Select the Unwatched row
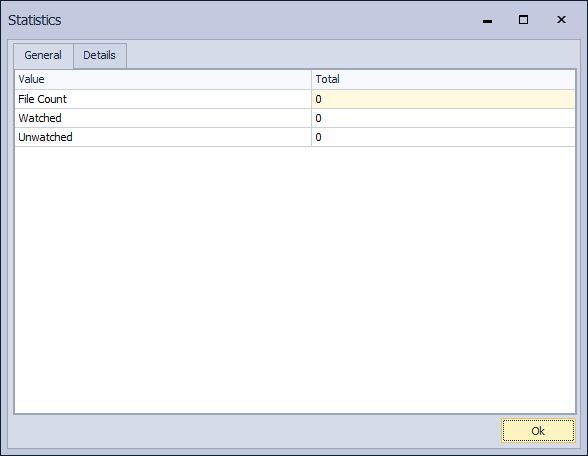Screen dimensions: 588x456 pyautogui.click(x=295, y=137)
